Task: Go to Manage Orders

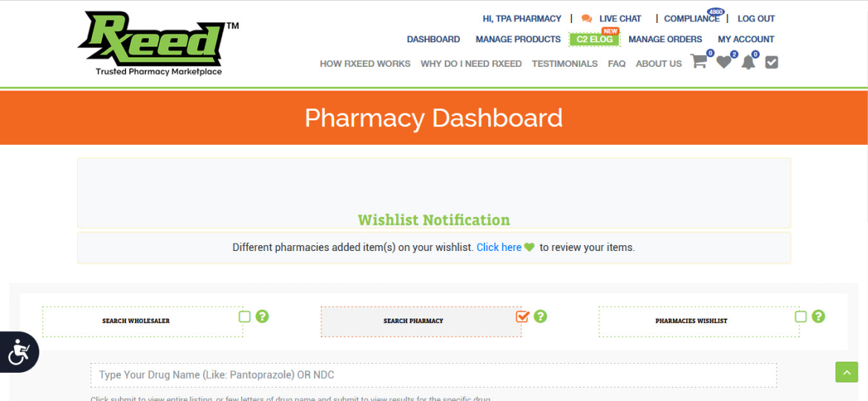Action: [x=665, y=39]
